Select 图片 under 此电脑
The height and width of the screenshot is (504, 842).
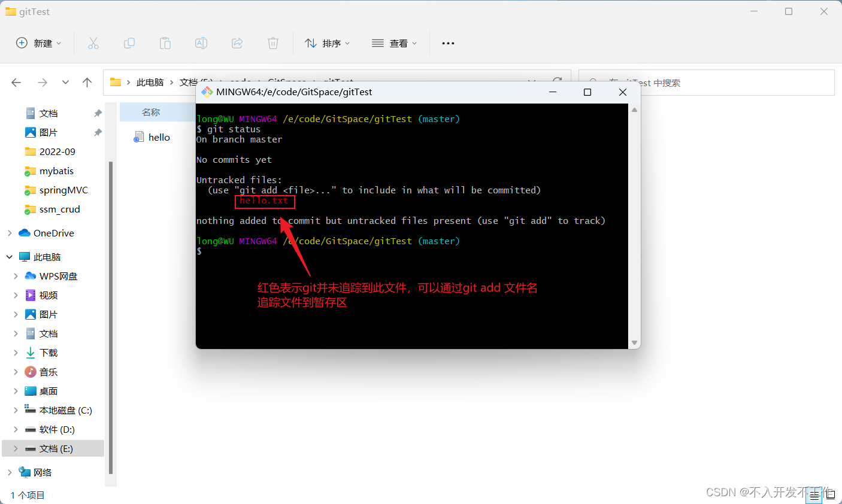[x=49, y=314]
